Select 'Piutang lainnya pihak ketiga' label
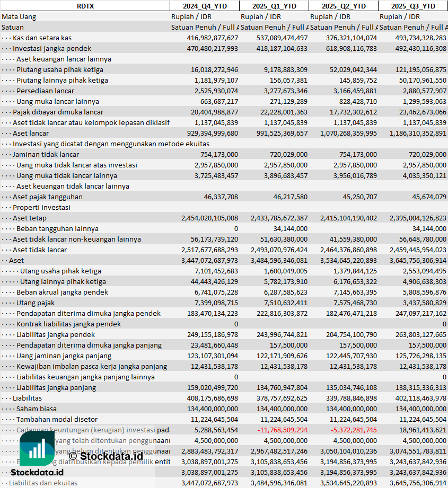448x488 pixels. coord(62,81)
